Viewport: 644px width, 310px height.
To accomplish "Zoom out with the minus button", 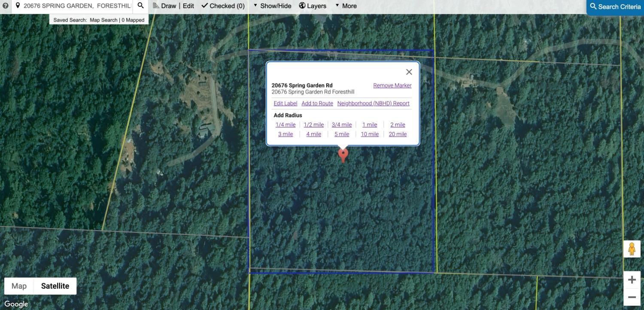I will [x=632, y=297].
